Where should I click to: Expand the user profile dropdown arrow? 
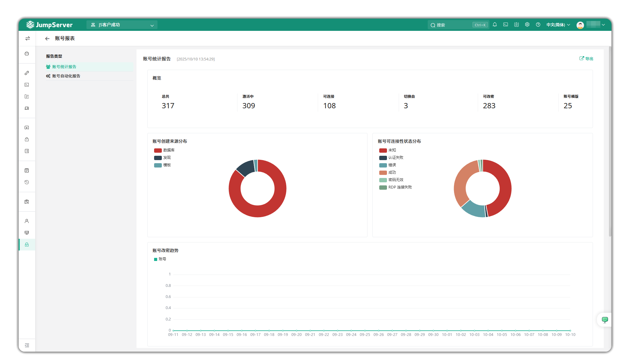click(603, 25)
